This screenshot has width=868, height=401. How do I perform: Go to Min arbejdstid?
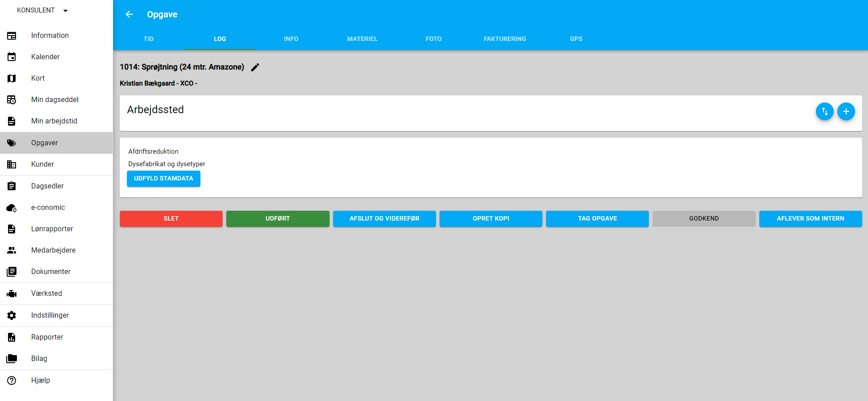coord(56,121)
